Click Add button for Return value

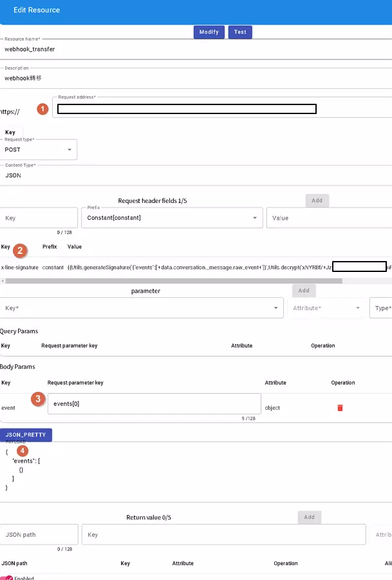309,517
